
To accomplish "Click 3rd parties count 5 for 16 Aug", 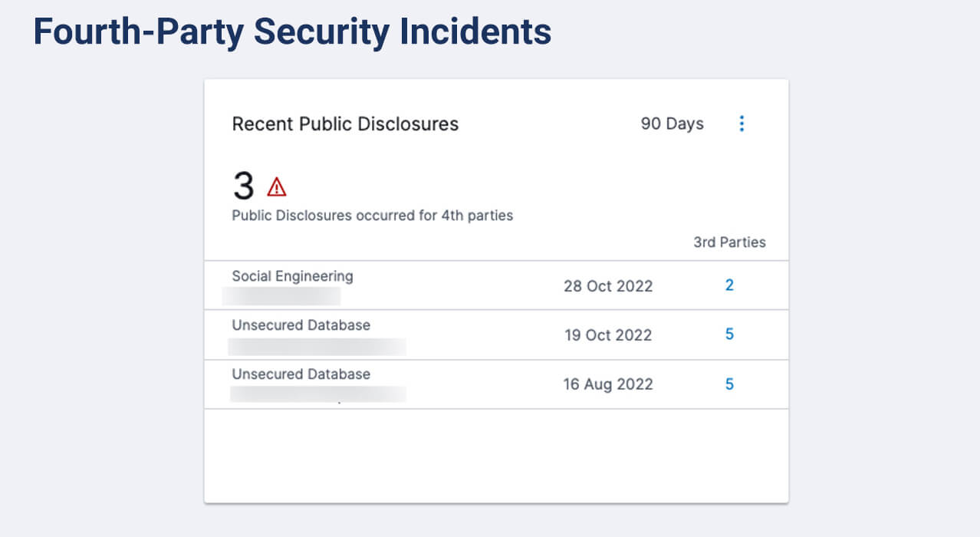I will (729, 384).
